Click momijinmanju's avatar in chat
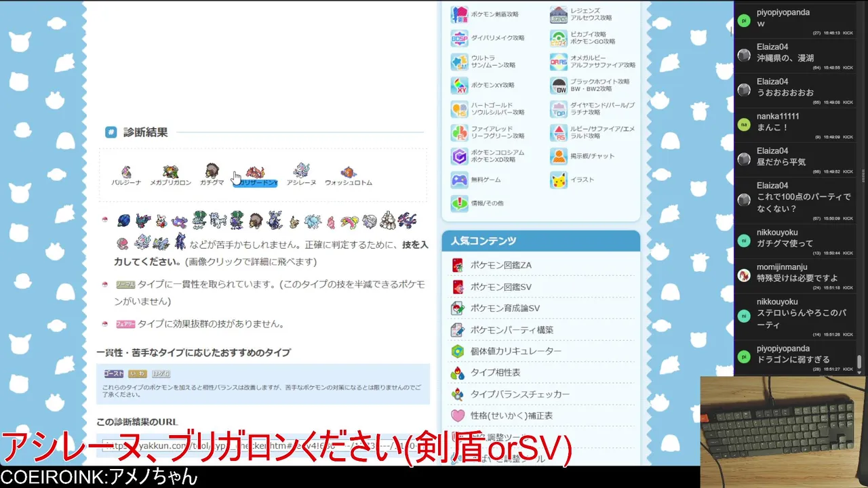The width and height of the screenshot is (868, 488). click(x=744, y=275)
